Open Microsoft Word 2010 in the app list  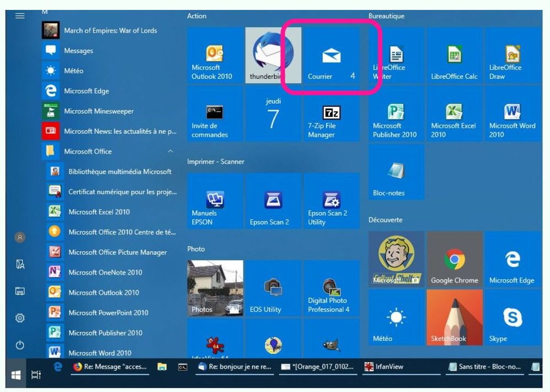click(x=113, y=351)
